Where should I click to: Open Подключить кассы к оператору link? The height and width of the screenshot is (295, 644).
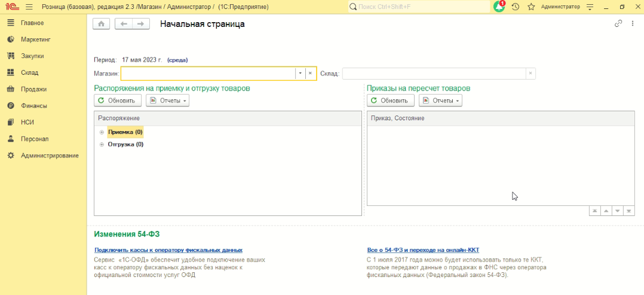pos(168,250)
